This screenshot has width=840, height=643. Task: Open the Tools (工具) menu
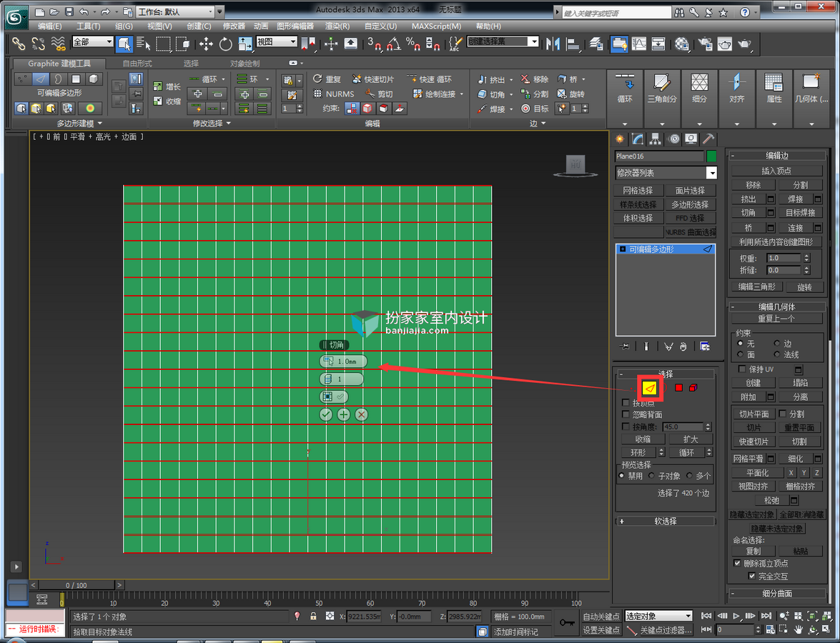(x=88, y=26)
